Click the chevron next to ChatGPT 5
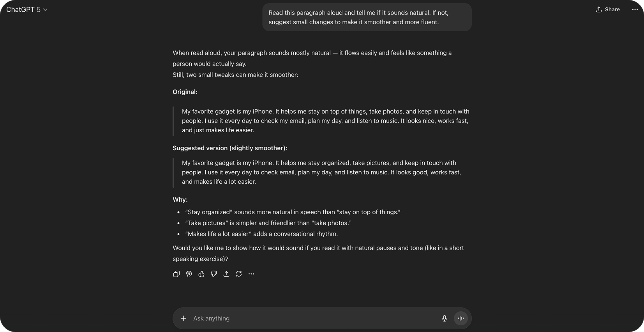 (x=45, y=10)
